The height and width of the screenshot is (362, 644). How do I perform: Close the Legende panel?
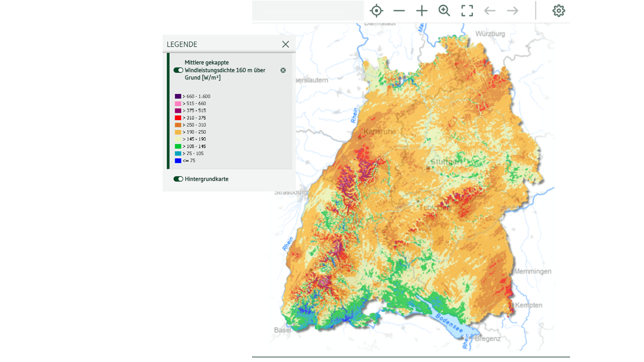tap(285, 44)
